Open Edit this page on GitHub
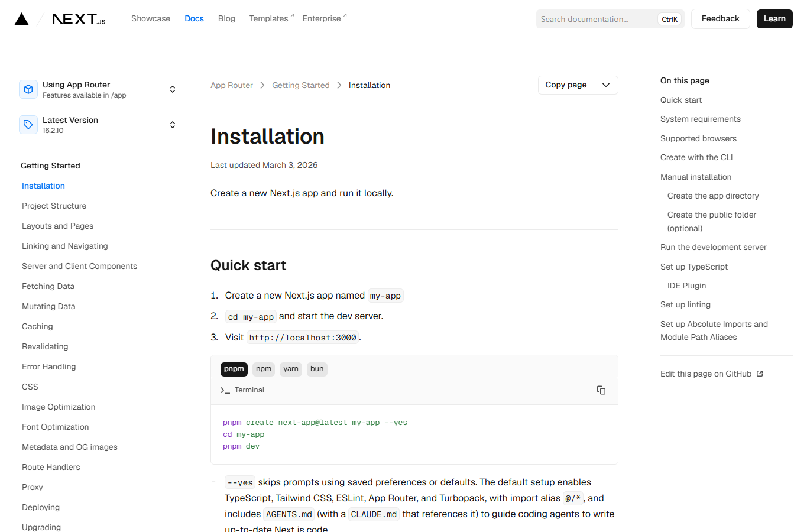The width and height of the screenshot is (807, 532). pos(712,374)
